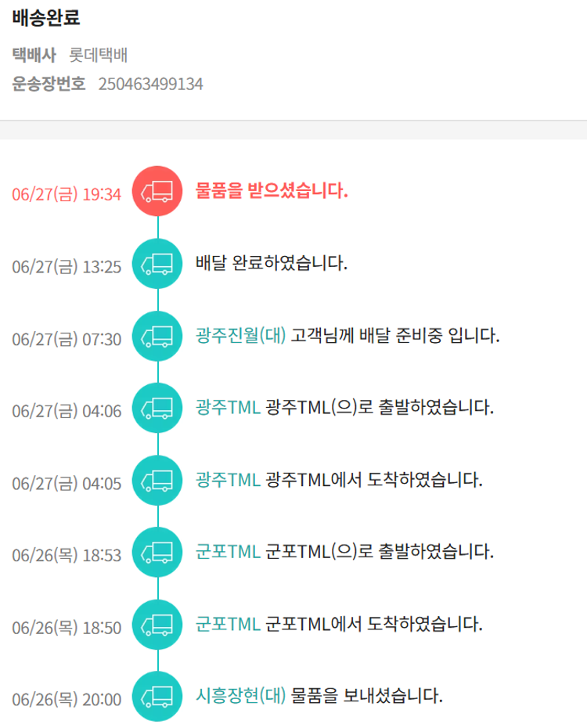Click the courier name 롯데택배
Image resolution: width=587 pixels, height=728 pixels.
click(99, 56)
